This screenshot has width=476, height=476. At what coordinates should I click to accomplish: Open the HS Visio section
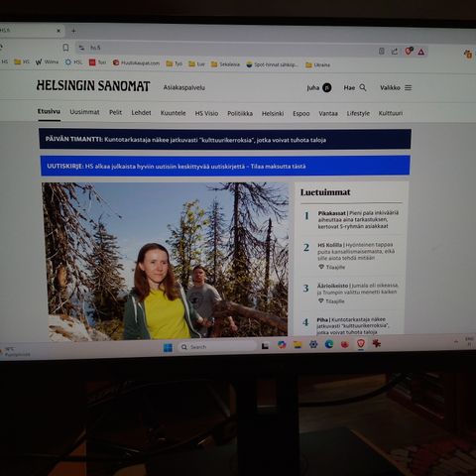click(x=206, y=113)
